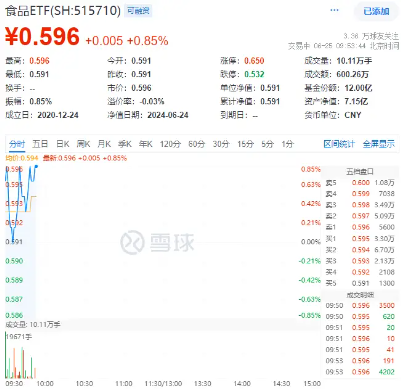Switch to the 五日 chart tab

(x=40, y=144)
